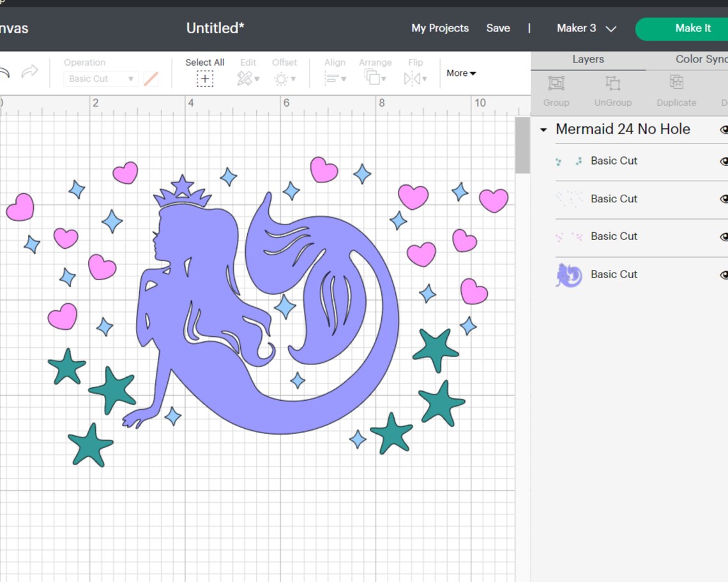Expand the More toolbar menu
728x582 pixels.
460,73
